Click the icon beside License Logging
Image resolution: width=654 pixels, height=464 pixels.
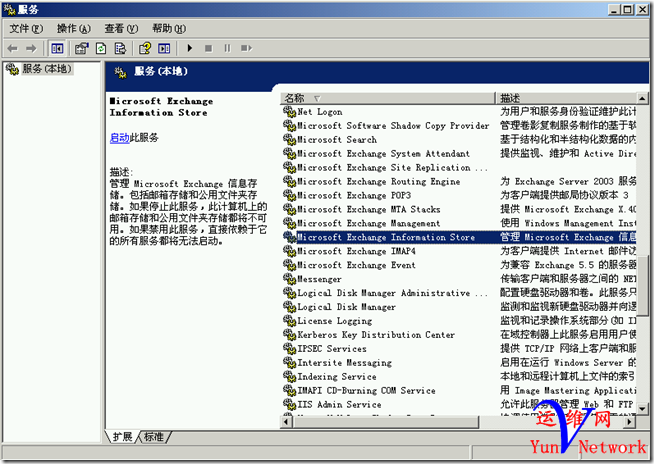coord(289,320)
